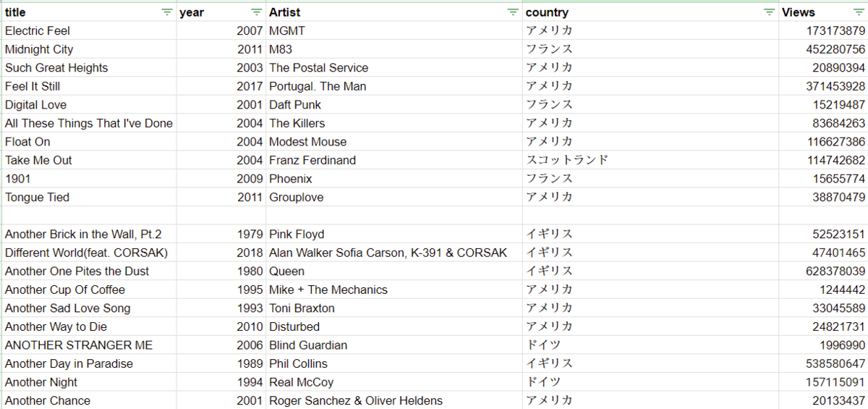The height and width of the screenshot is (409, 868).
Task: Select the 'M83' artist cell
Action: (394, 49)
